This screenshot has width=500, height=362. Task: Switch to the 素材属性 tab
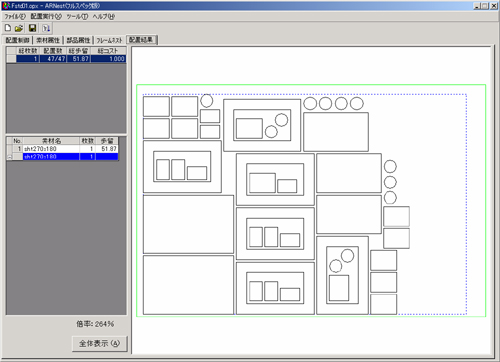coord(48,40)
